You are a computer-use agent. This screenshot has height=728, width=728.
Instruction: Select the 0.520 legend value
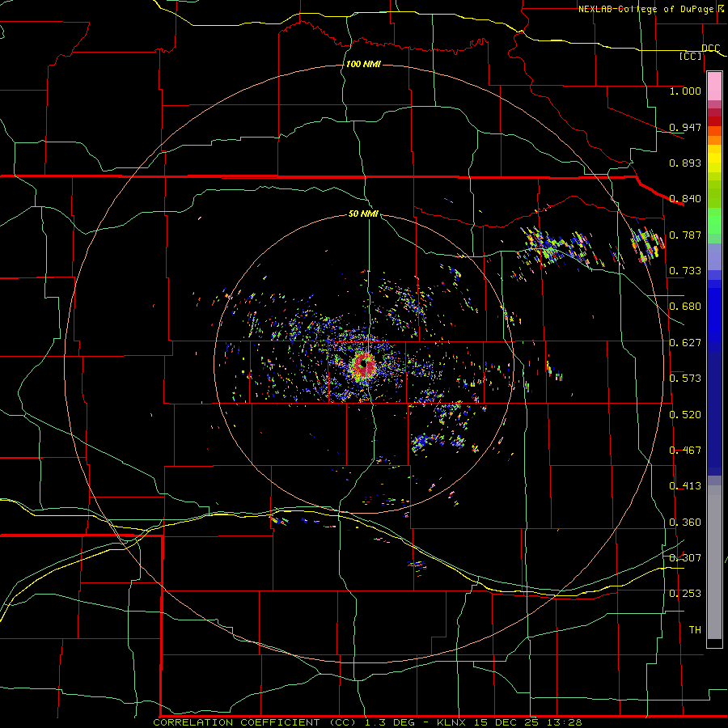click(x=685, y=415)
